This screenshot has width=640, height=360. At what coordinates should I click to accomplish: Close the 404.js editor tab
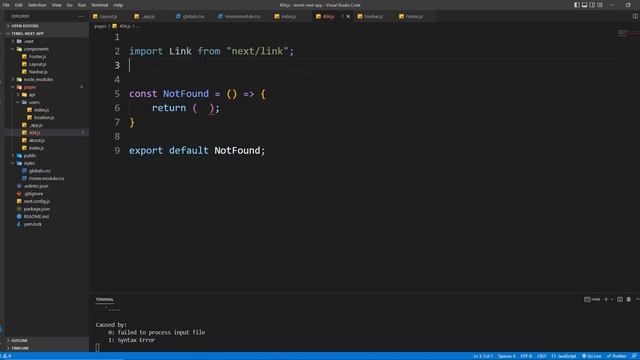tap(348, 17)
